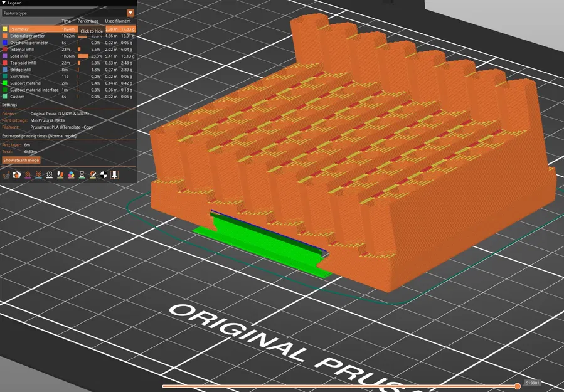
Task: Toggle retractions icon with purple underline
Action: (x=28, y=175)
